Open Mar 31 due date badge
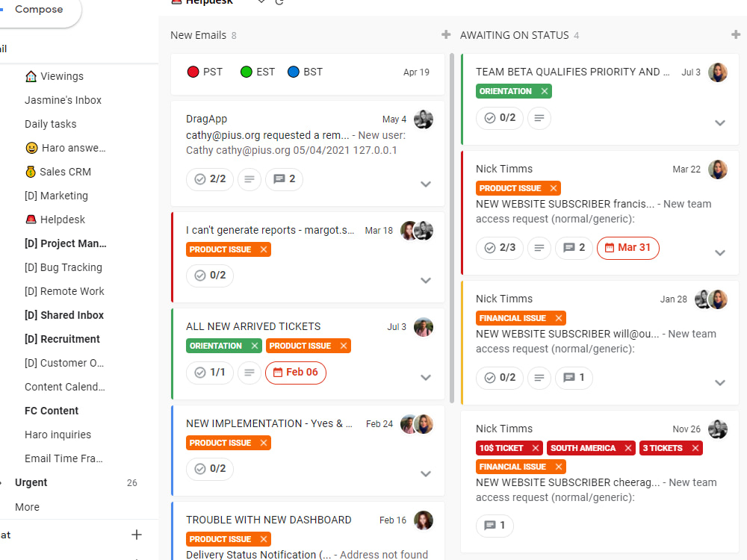747x560 pixels. point(628,248)
